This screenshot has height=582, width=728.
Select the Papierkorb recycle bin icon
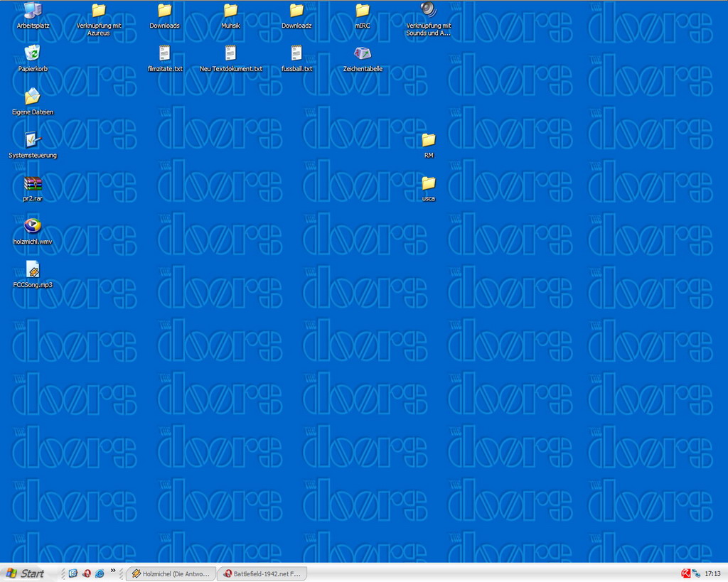(33, 59)
